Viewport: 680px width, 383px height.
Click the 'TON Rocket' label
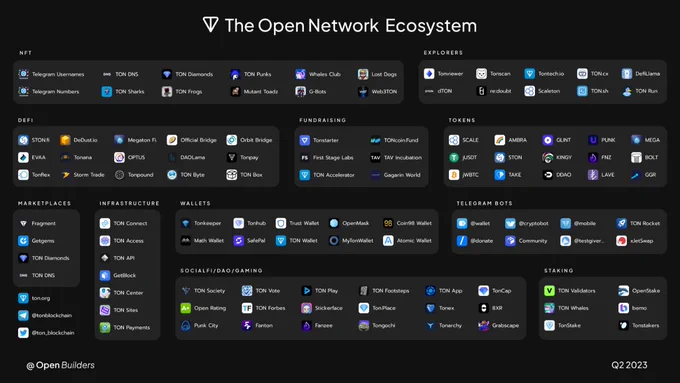pyautogui.click(x=645, y=223)
